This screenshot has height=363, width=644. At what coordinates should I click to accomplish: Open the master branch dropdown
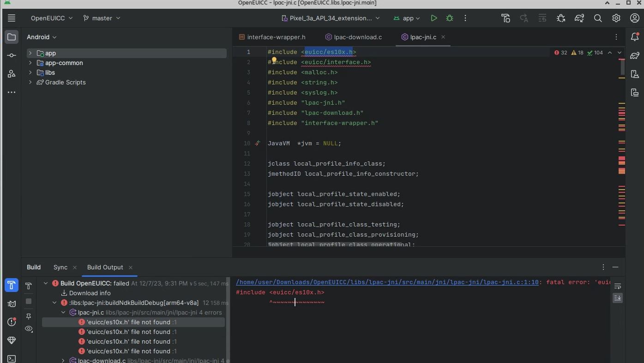102,18
